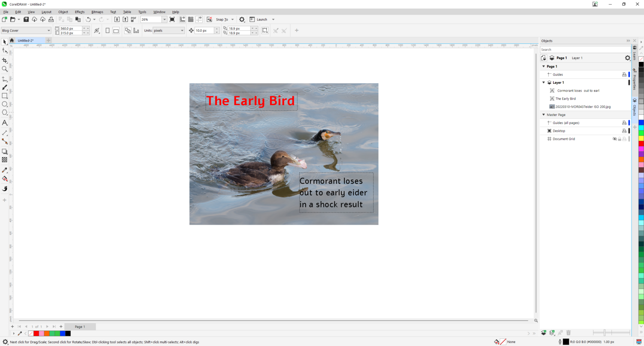Activate the Ellipse tool

(x=5, y=104)
